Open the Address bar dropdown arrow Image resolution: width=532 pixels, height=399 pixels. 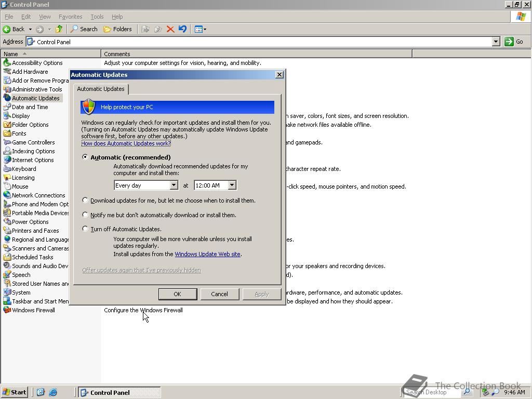tap(496, 42)
